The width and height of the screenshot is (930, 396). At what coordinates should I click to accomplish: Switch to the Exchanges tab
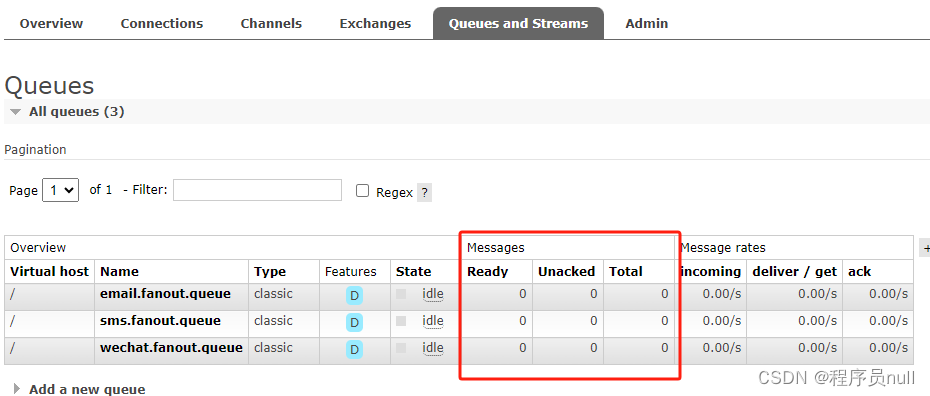click(x=375, y=24)
